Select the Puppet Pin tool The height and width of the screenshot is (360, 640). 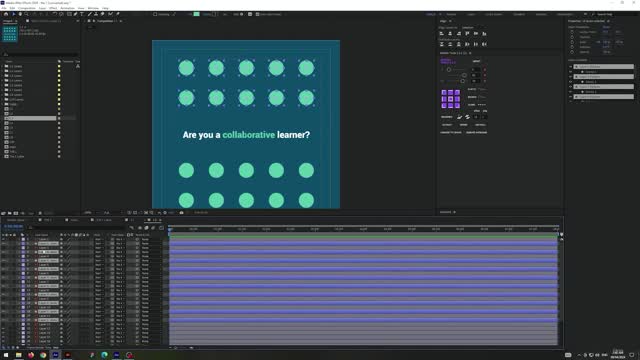tap(118, 14)
